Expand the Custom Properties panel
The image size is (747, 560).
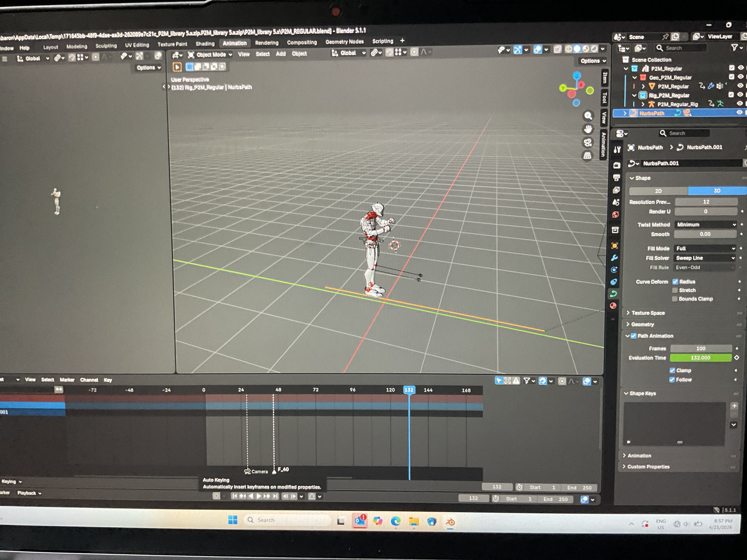tap(648, 467)
